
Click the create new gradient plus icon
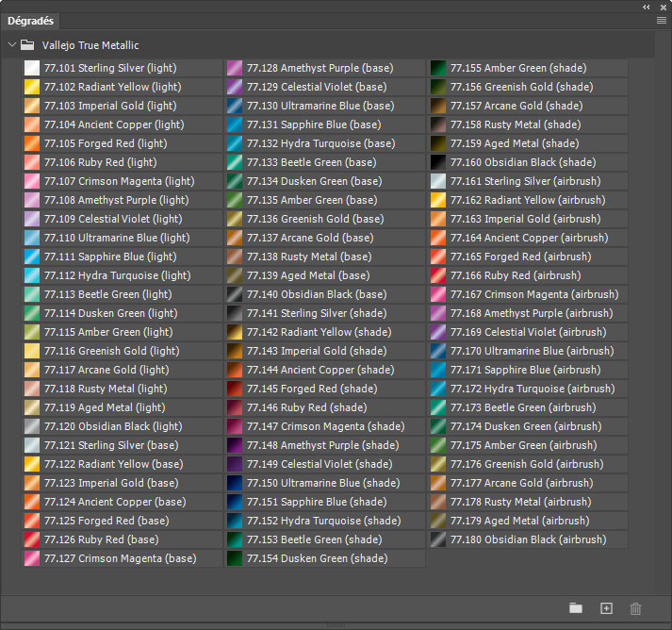[x=606, y=608]
